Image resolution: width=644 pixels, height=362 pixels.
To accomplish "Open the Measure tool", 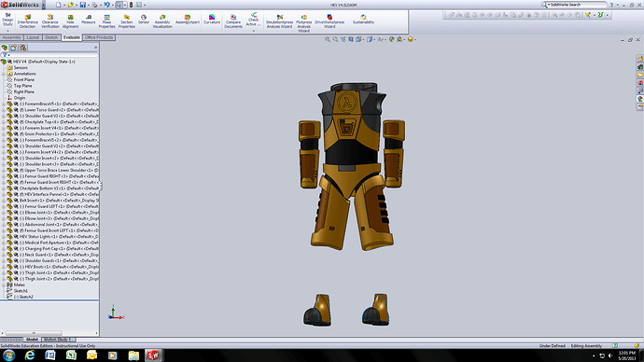I will point(89,20).
